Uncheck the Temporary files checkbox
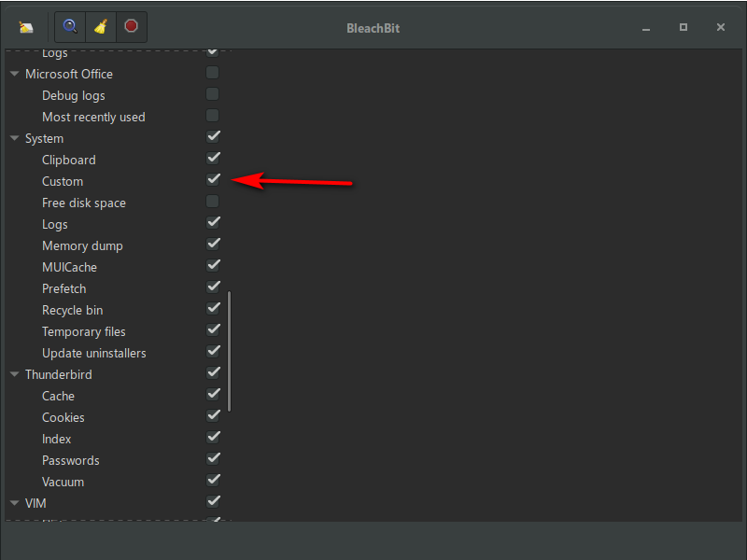Screen dimensions: 747x560 pos(213,330)
